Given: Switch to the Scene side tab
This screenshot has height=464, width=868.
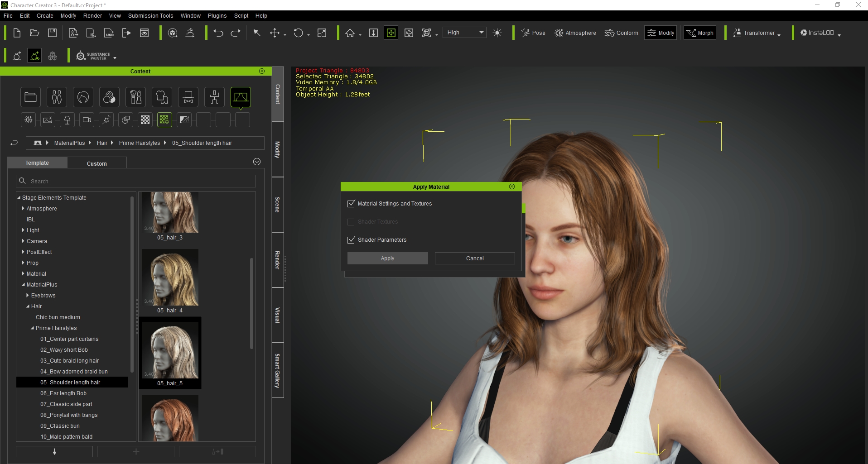Looking at the screenshot, I should (x=278, y=205).
